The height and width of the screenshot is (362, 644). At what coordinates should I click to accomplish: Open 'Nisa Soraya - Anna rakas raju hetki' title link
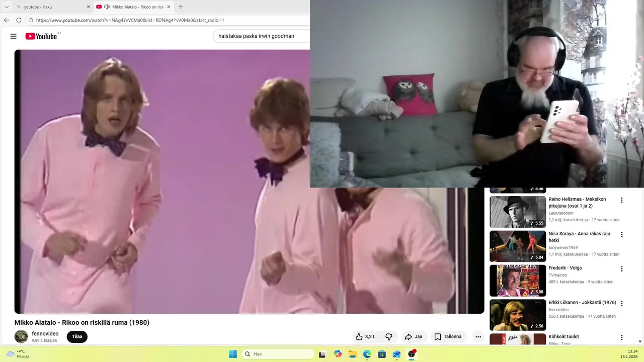click(x=579, y=237)
